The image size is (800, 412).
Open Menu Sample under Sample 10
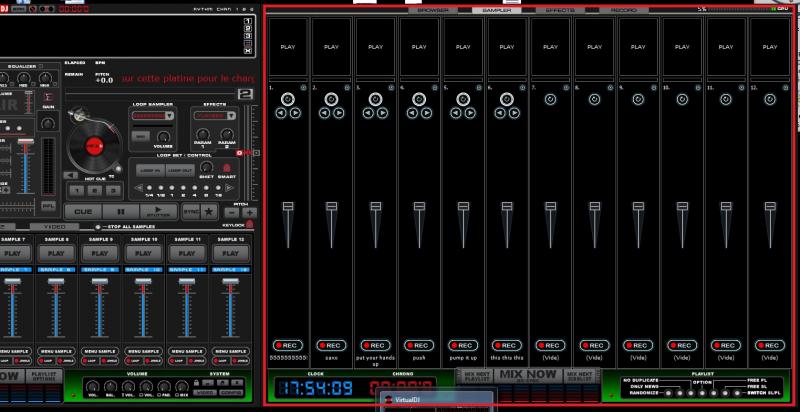click(x=142, y=351)
